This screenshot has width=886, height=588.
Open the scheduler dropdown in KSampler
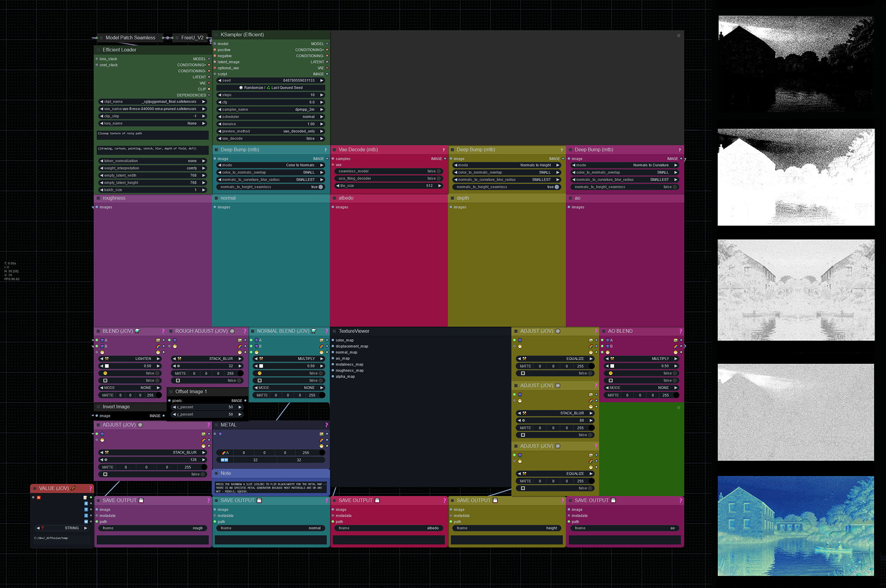click(271, 117)
